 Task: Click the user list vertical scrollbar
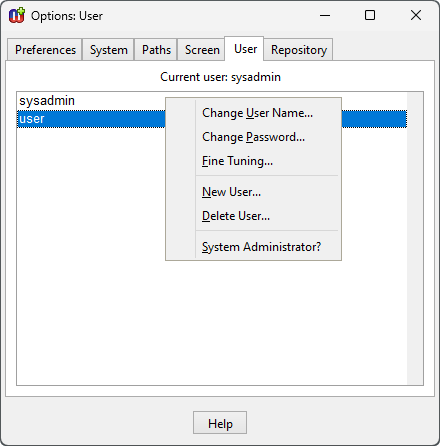tap(415, 238)
